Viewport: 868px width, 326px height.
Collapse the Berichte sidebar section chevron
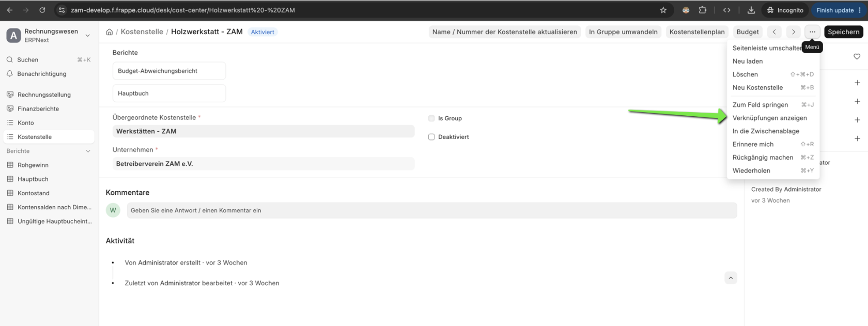point(88,151)
